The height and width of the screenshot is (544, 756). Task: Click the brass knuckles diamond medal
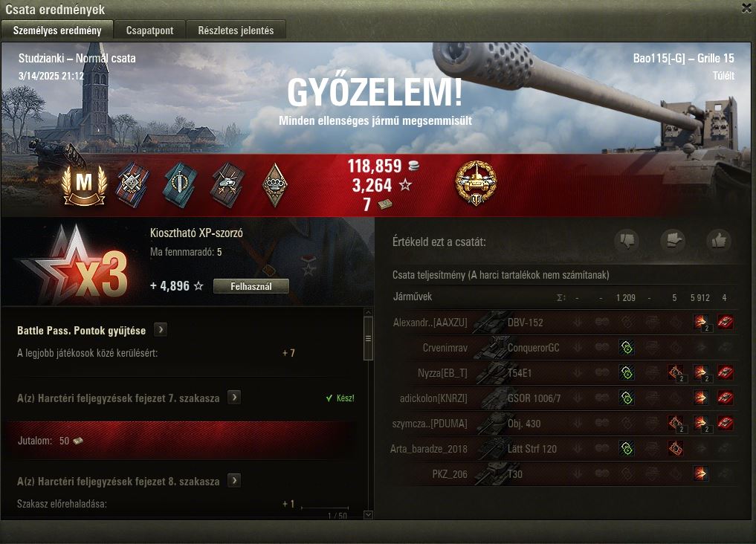point(275,185)
